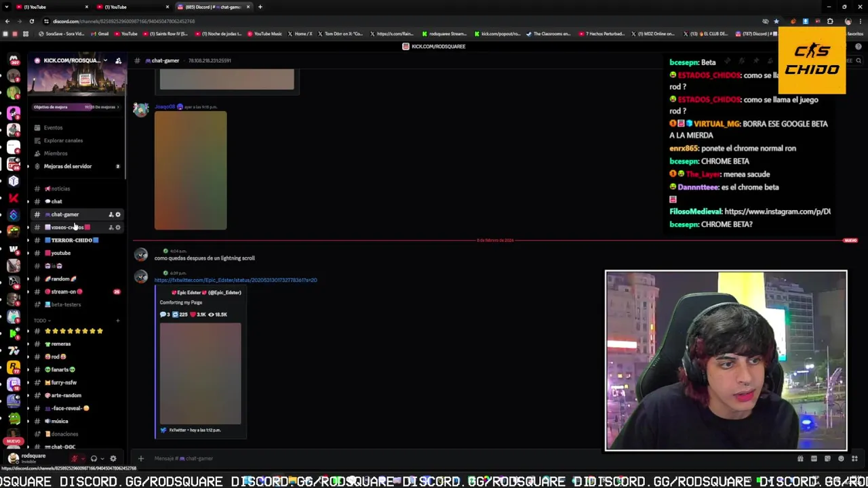This screenshot has height=488, width=868.
Task: Expand the microphone input options arrow
Action: click(x=83, y=459)
